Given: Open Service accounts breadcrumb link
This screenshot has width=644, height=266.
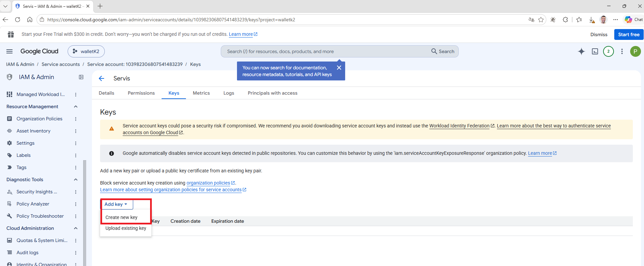Looking at the screenshot, I should (x=61, y=64).
